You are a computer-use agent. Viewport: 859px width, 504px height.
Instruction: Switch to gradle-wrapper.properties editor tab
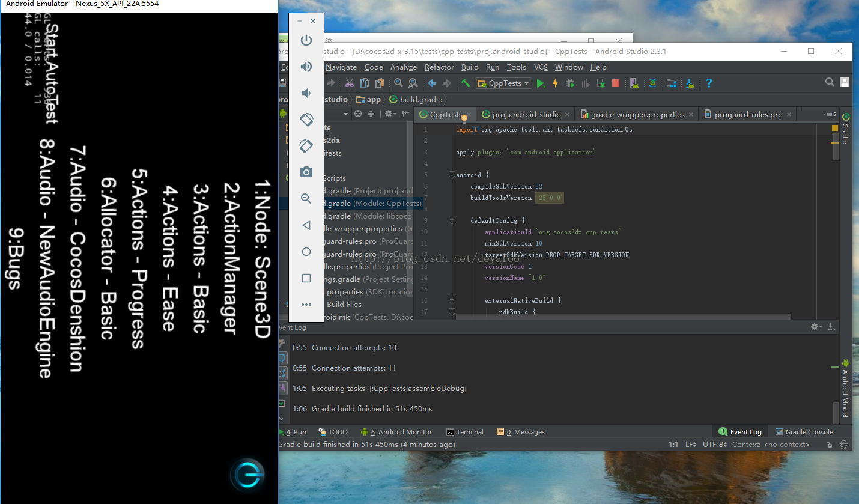click(636, 114)
